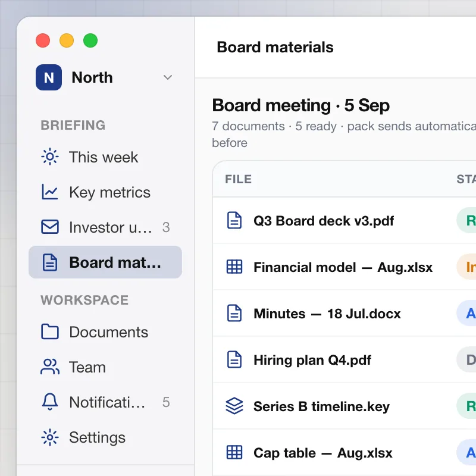Screen dimensions: 476x476
Task: Click the blue status pill on Minutes row
Action: click(466, 314)
